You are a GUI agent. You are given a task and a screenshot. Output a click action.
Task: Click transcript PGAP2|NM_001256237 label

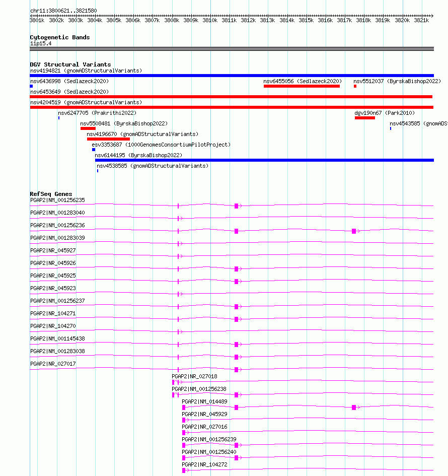(x=57, y=301)
